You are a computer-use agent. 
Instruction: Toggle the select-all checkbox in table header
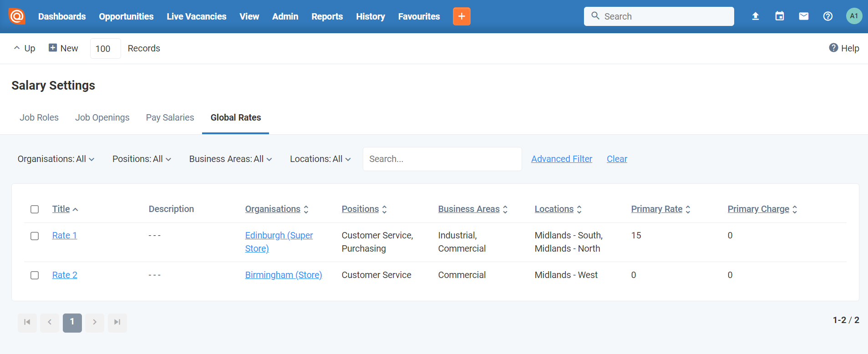pyautogui.click(x=35, y=209)
